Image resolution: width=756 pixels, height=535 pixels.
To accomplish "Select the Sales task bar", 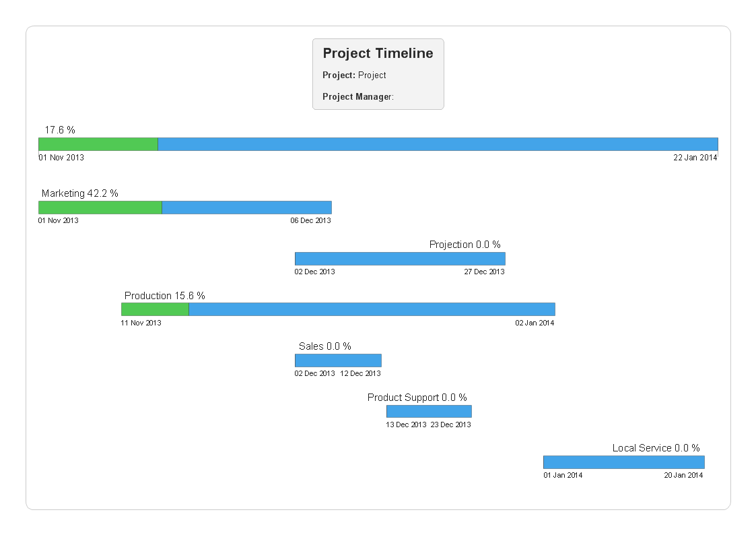I will point(338,360).
